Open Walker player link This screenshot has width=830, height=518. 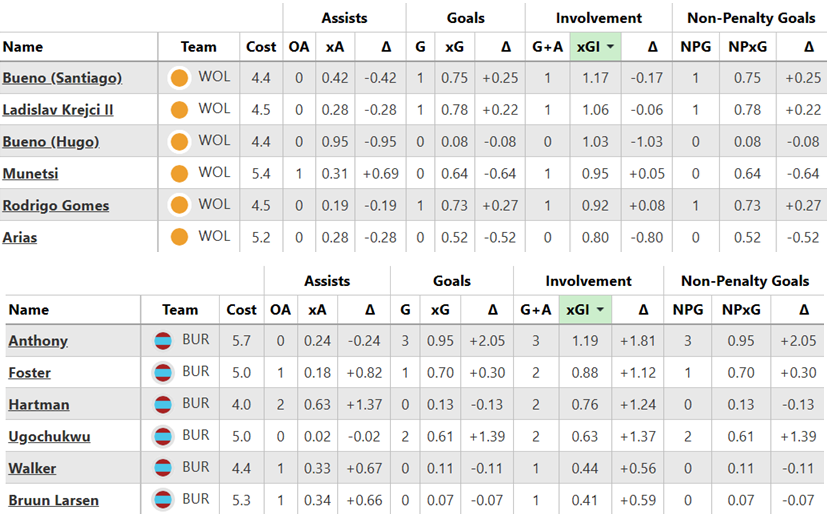32,468
